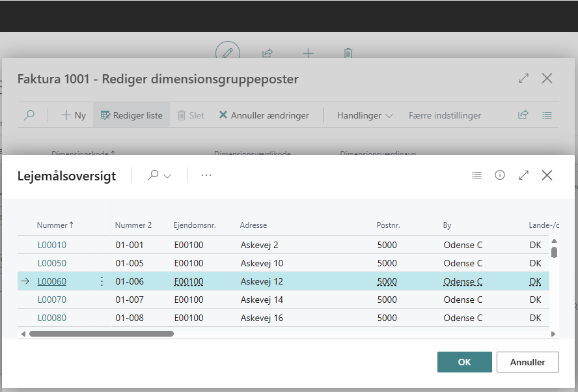Click Færre indstillinger in Faktura 1001 toolbar

coord(445,115)
